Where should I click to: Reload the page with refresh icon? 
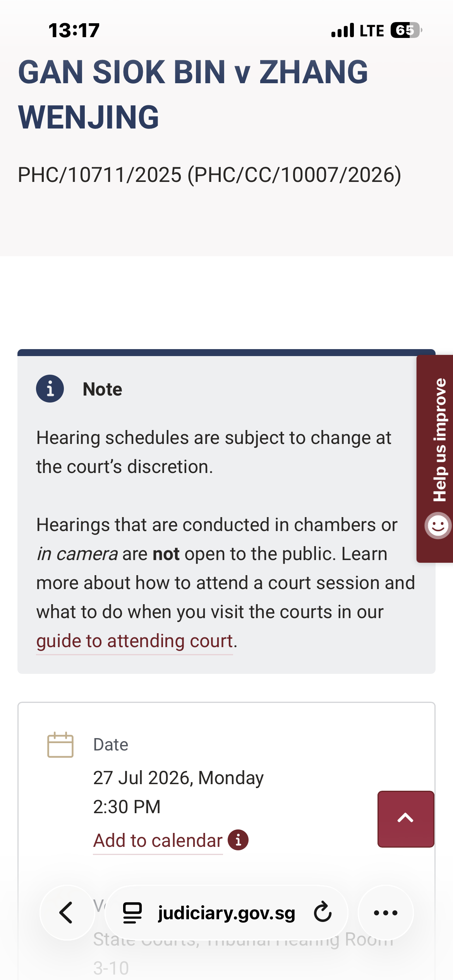(x=323, y=912)
